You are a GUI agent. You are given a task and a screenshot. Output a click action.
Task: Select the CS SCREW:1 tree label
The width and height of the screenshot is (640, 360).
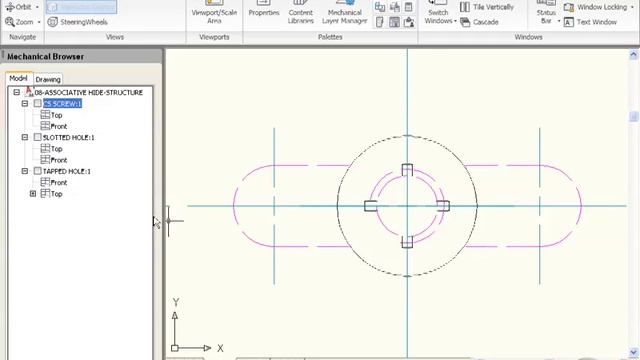tap(62, 104)
